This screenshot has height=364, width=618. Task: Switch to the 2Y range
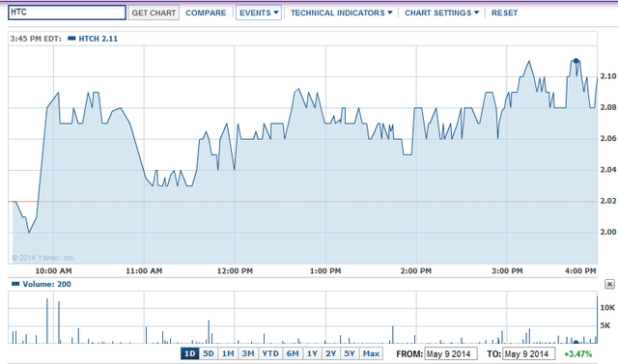[331, 353]
